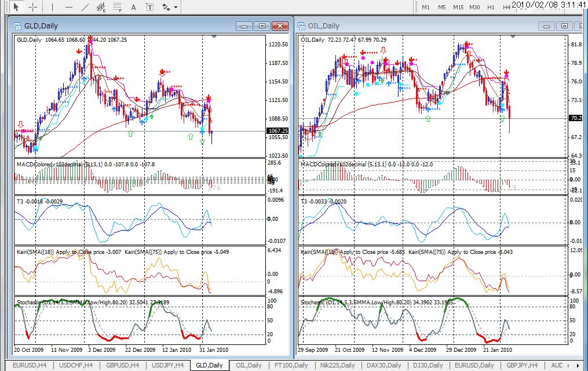Open the EURUSD,H4 chart tab

30,365
